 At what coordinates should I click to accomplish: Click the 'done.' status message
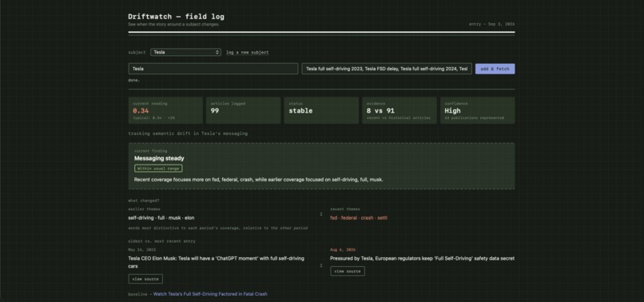pyautogui.click(x=134, y=80)
